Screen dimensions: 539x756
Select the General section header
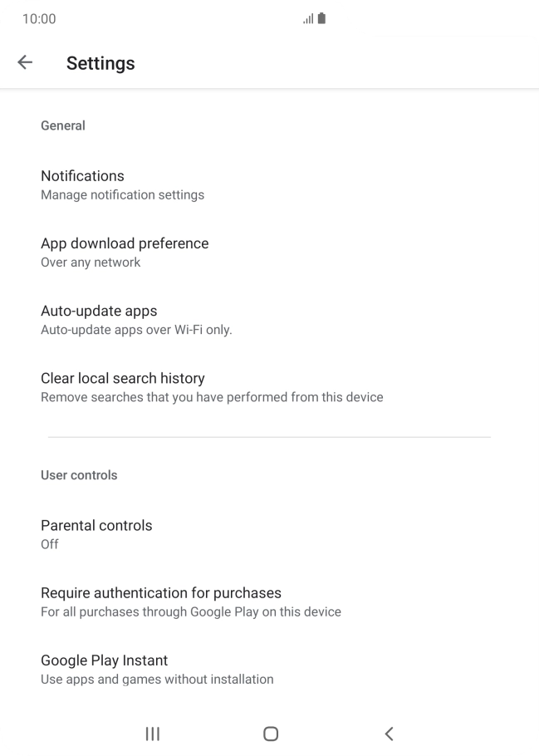click(63, 125)
